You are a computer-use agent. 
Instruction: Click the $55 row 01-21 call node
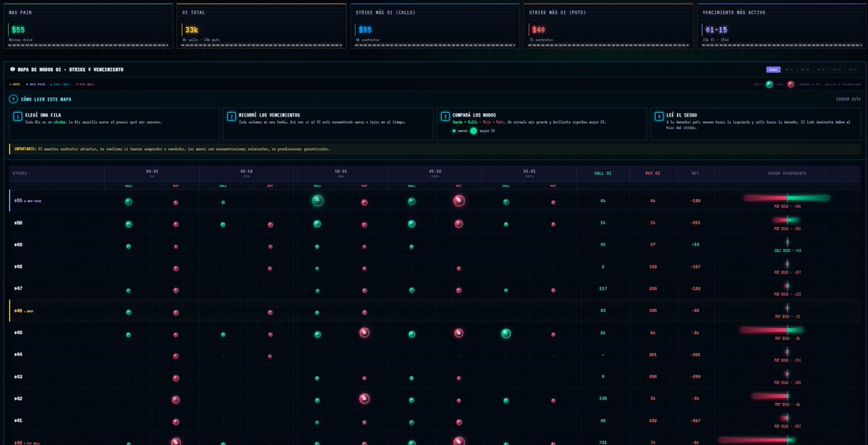click(x=506, y=202)
